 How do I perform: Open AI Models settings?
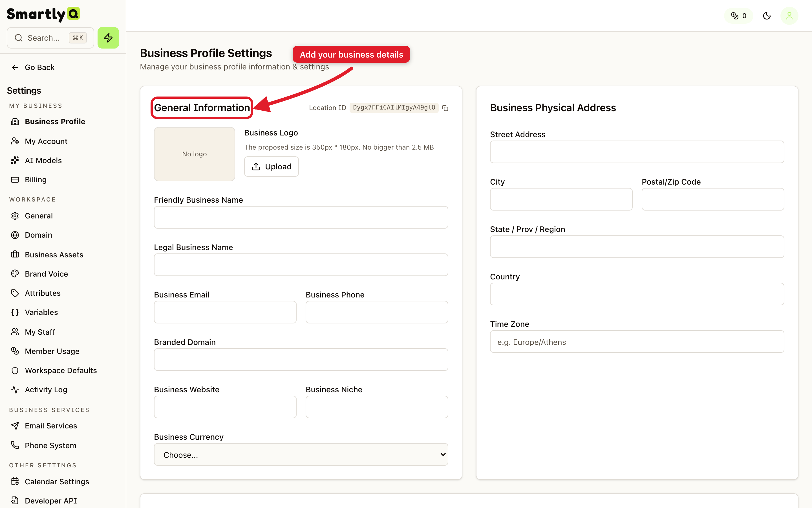coord(43,160)
